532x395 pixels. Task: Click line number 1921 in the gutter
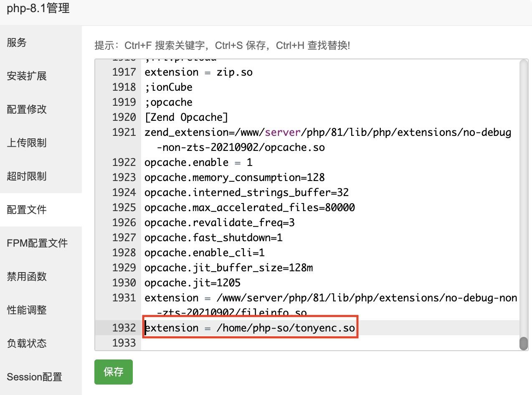(x=124, y=133)
